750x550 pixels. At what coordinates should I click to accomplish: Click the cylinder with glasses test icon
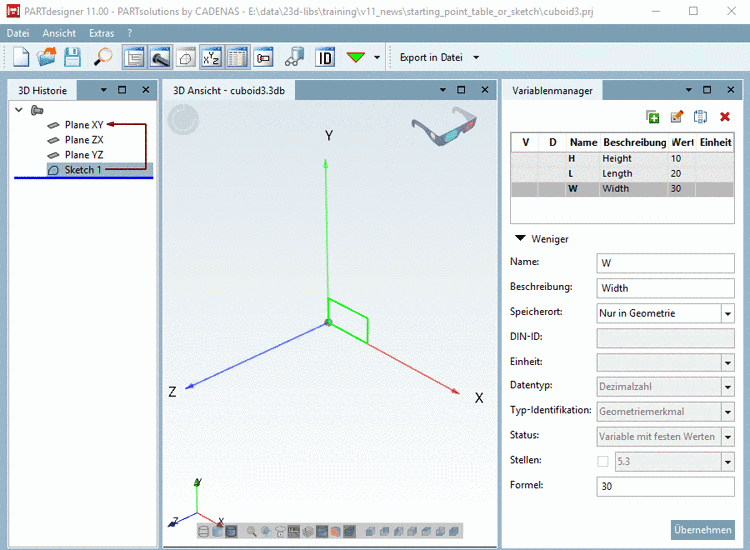pyautogui.click(x=295, y=57)
